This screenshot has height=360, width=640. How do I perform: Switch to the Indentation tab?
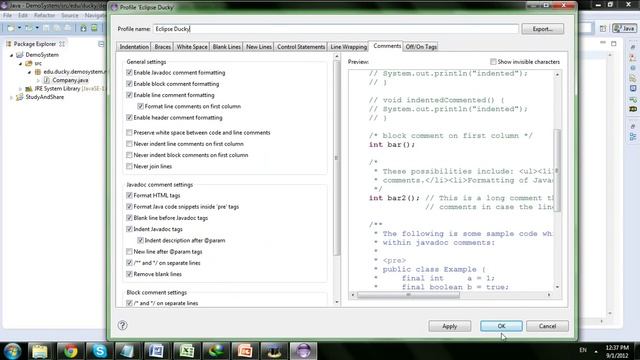(x=134, y=47)
